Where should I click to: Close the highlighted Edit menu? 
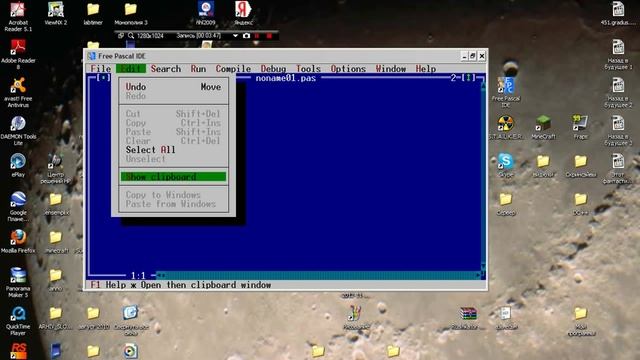click(131, 69)
